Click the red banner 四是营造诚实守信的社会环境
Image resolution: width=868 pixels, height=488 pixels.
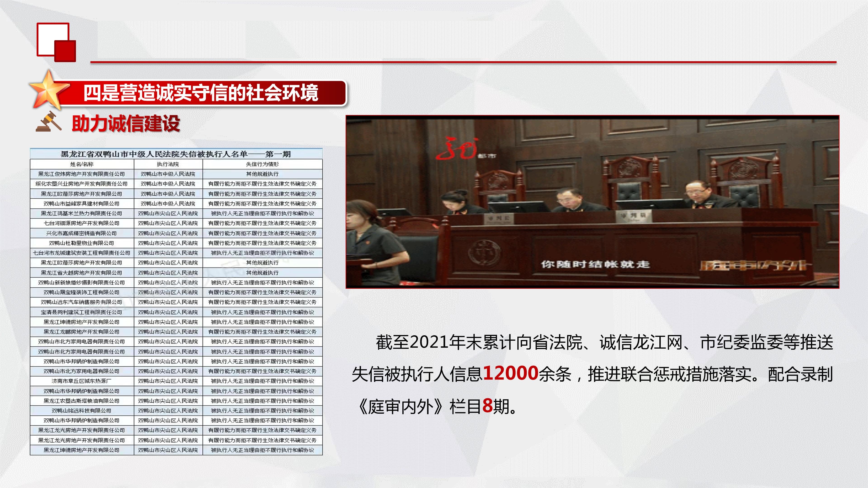(x=201, y=93)
